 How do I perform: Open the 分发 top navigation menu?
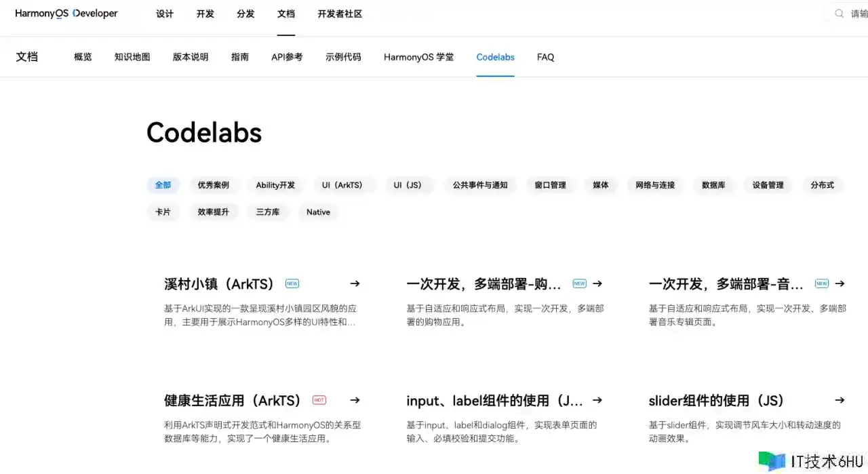point(245,14)
